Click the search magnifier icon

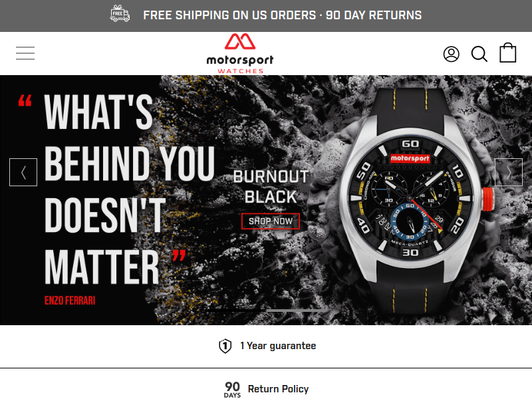click(479, 54)
